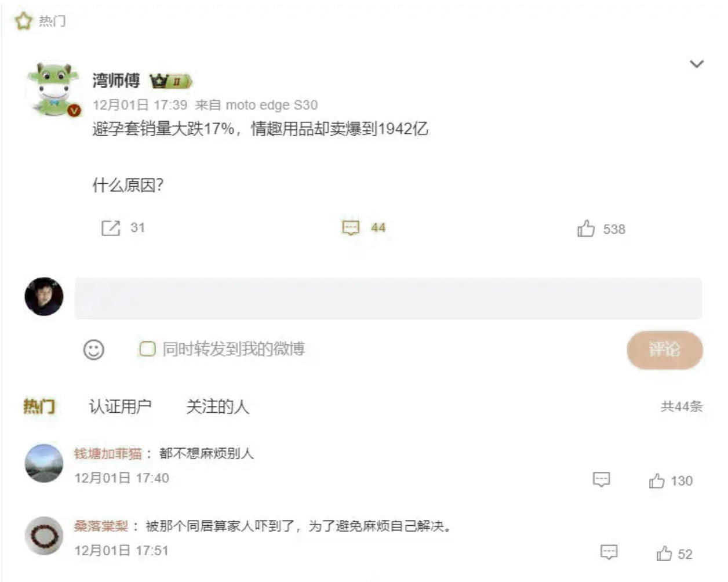Click the star icon beside 热门

(23, 21)
